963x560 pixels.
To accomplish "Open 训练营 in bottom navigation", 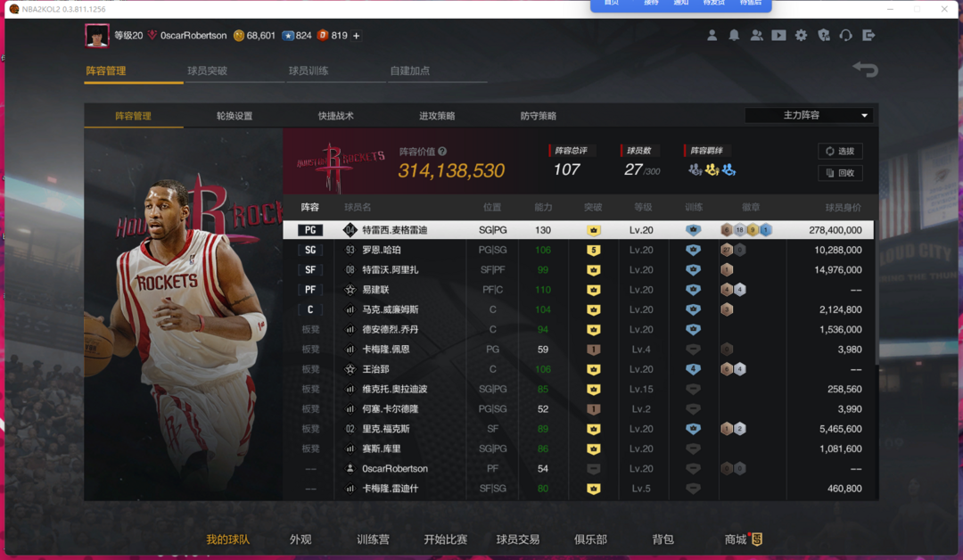I will click(373, 539).
